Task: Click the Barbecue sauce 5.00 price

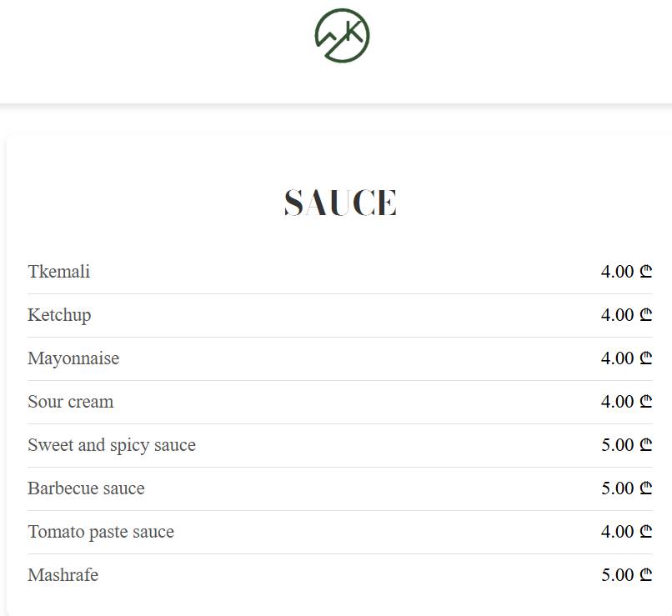Action: [627, 488]
